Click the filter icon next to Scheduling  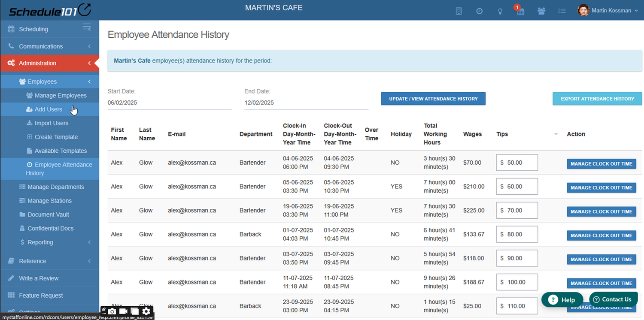click(x=86, y=27)
